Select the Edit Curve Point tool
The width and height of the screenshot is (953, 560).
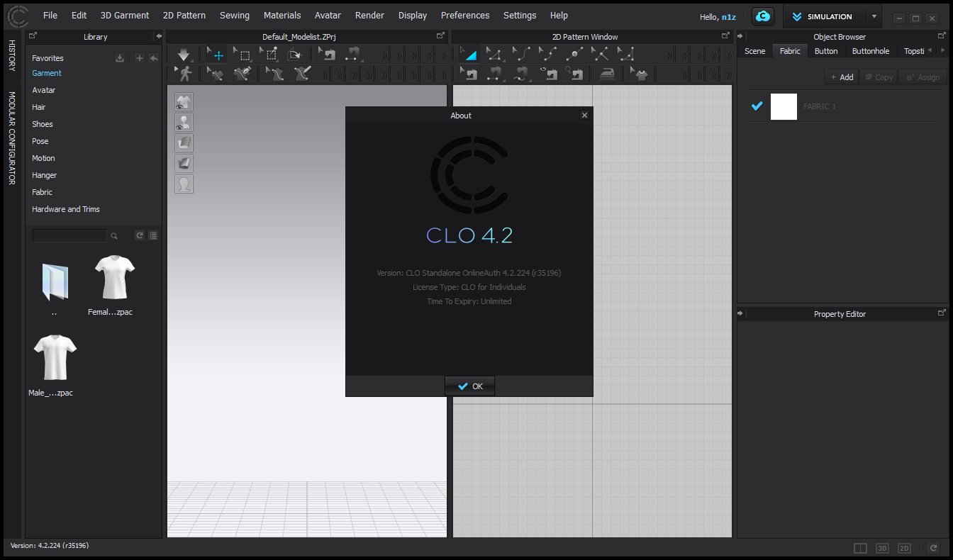[547, 55]
